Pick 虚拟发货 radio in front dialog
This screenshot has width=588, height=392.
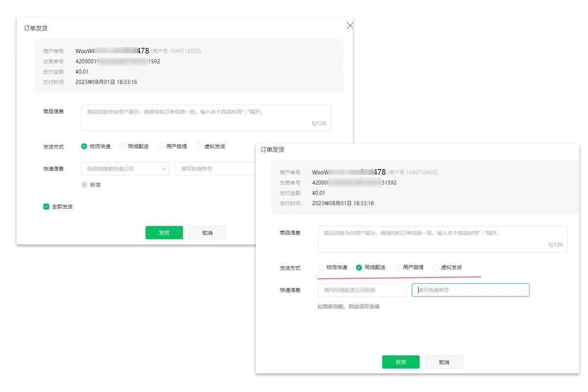pyautogui.click(x=435, y=268)
